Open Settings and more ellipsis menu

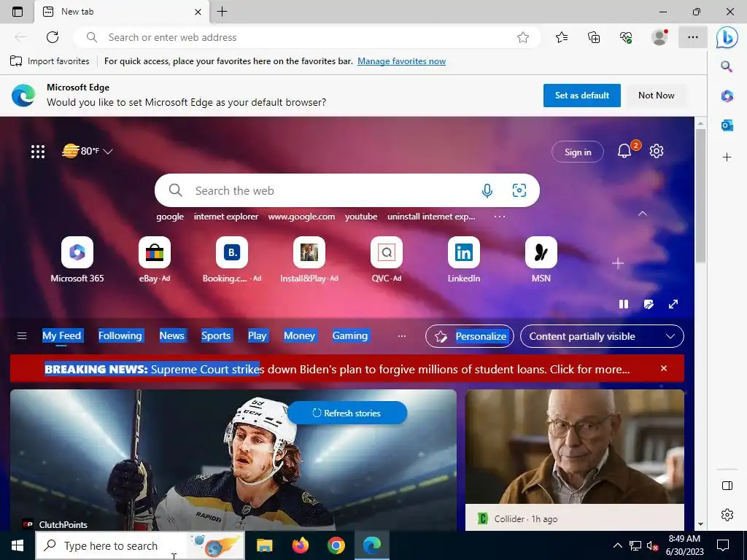[x=693, y=37]
